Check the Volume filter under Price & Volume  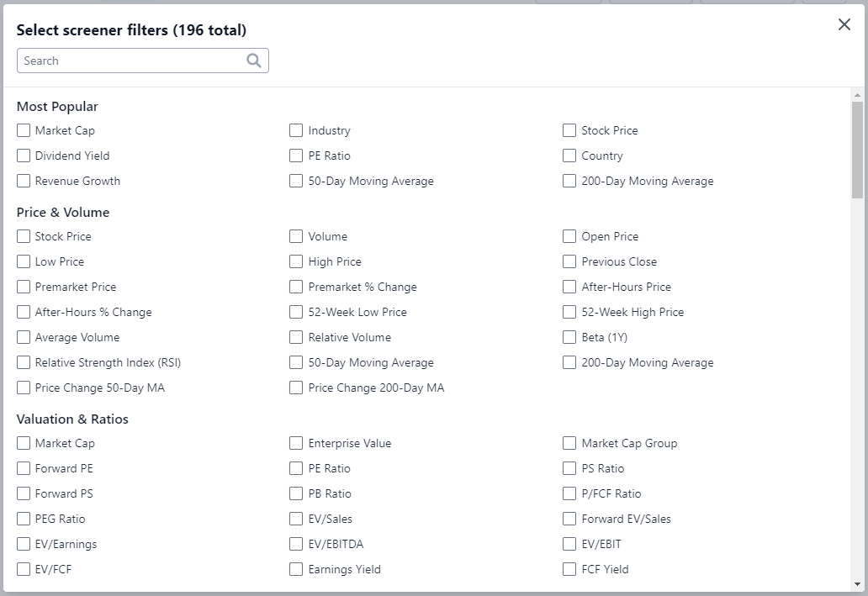295,236
